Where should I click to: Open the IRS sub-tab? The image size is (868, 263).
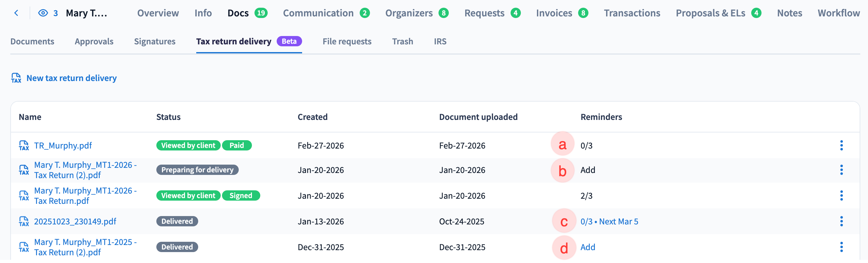(x=440, y=41)
